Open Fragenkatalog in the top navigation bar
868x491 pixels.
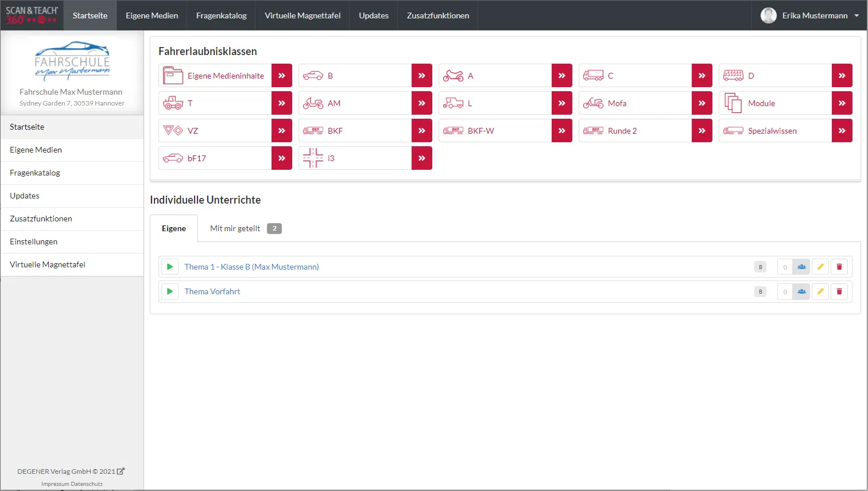[221, 15]
